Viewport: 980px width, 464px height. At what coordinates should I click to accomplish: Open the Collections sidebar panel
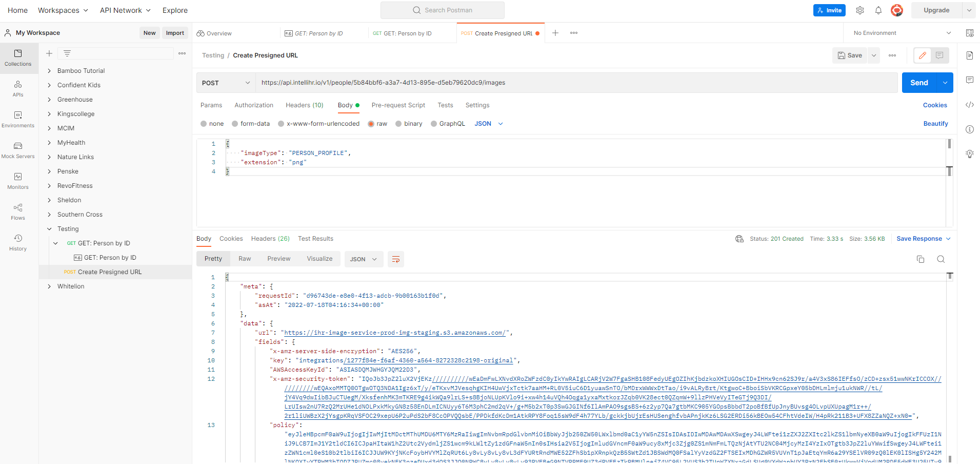pos(18,58)
